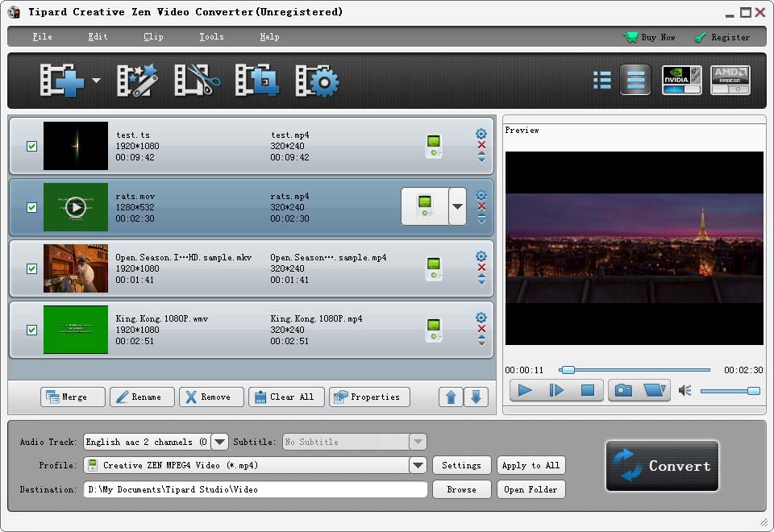The image size is (774, 532).
Task: Adjust the volume slider
Action: [x=730, y=391]
